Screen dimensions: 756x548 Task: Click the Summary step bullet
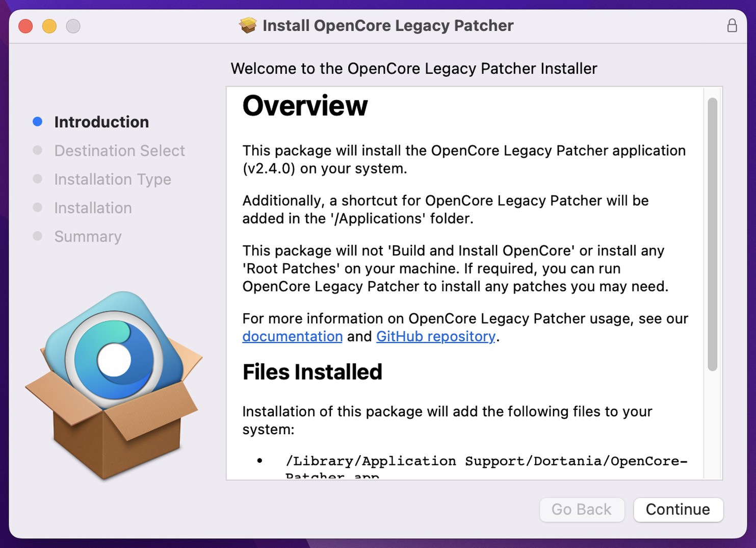click(37, 236)
